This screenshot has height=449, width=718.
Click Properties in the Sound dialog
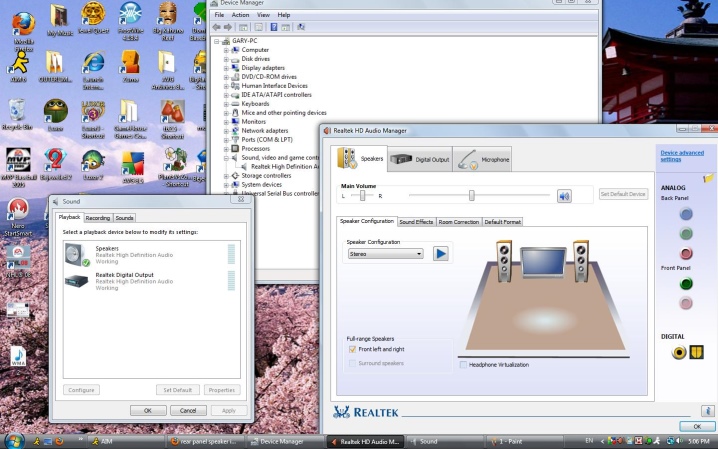tap(222, 390)
